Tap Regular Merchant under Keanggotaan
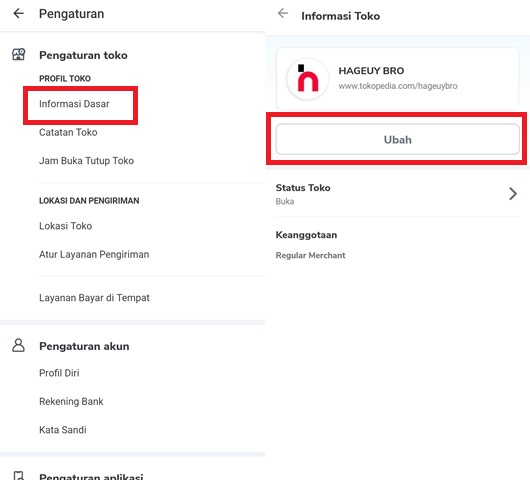Image resolution: width=530 pixels, height=480 pixels. tap(310, 255)
